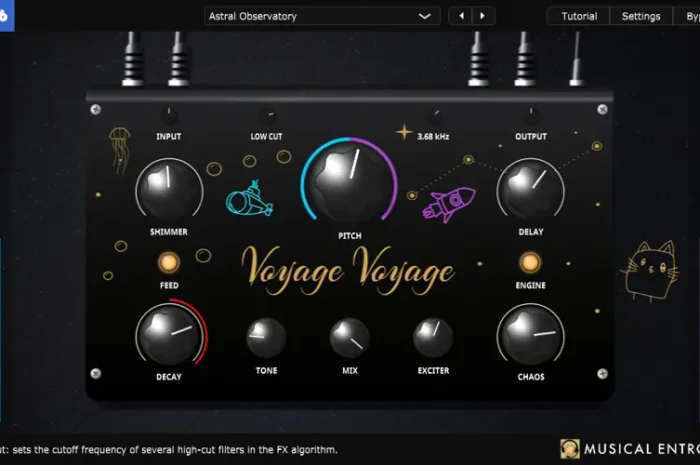Click the EXCITER knob
The height and width of the screenshot is (465, 700).
433,338
